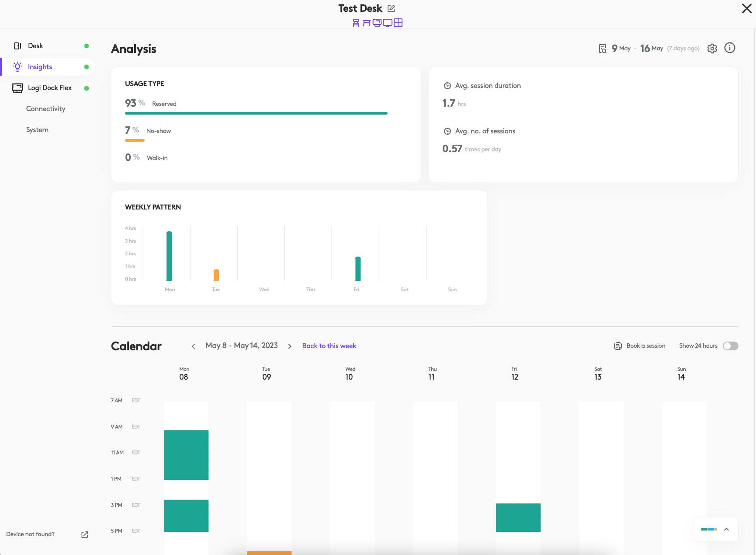This screenshot has height=555, width=756.
Task: Expand the bottom-right legend chevron
Action: pyautogui.click(x=726, y=529)
